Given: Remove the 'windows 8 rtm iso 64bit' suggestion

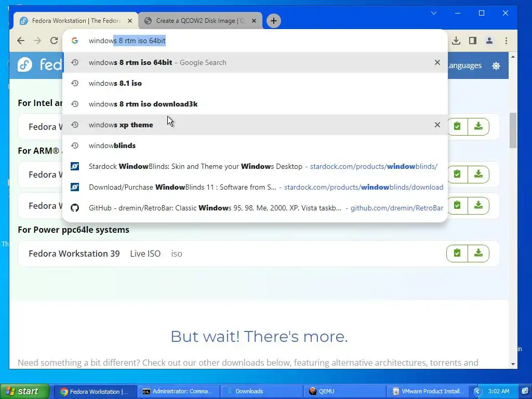Looking at the screenshot, I should coord(437,62).
